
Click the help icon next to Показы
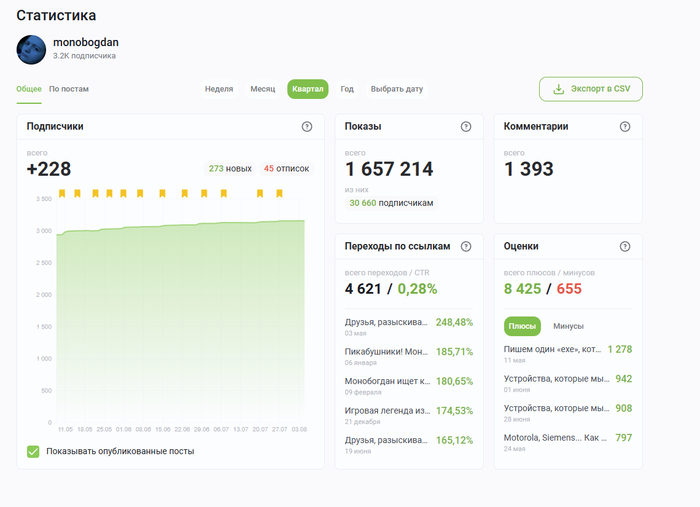[x=466, y=127]
